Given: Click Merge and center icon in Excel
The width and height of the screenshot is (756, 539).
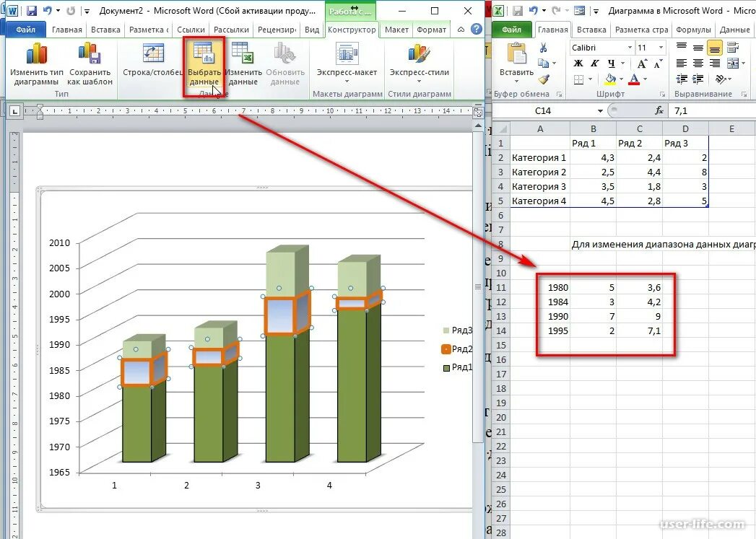Looking at the screenshot, I should [732, 63].
